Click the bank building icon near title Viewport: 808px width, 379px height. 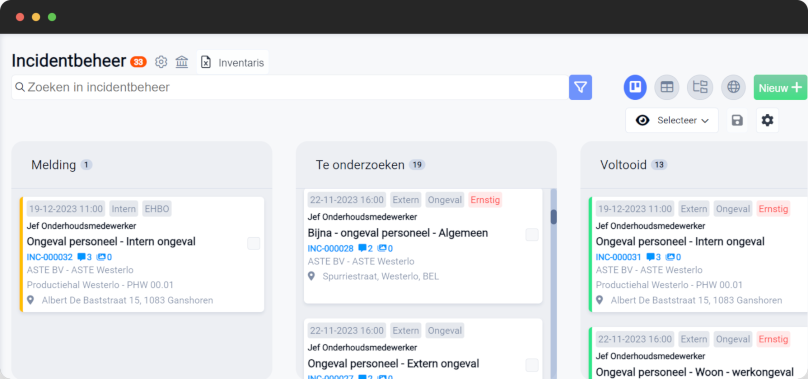coord(181,62)
